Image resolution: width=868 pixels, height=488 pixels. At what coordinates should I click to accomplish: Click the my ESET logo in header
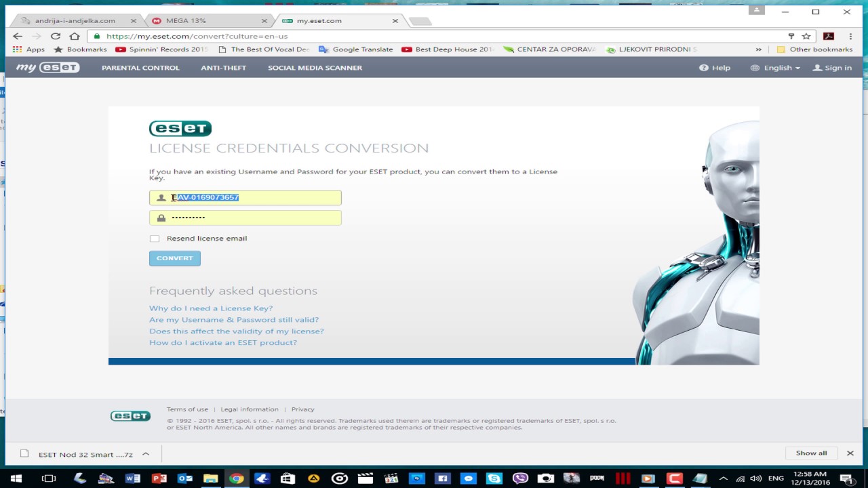tap(47, 68)
